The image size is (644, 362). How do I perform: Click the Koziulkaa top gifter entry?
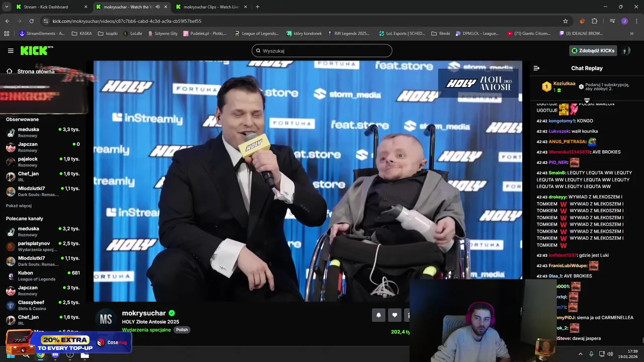558,86
